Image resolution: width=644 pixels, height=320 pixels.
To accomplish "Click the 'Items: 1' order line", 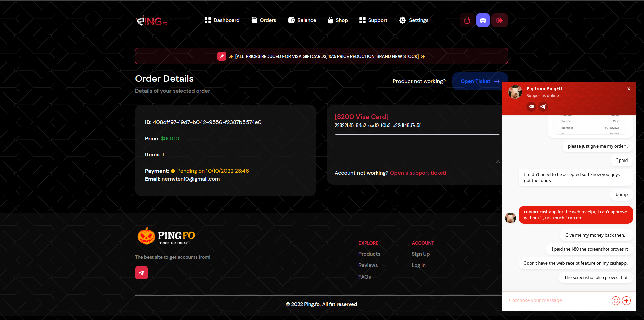I will pyautogui.click(x=154, y=155).
